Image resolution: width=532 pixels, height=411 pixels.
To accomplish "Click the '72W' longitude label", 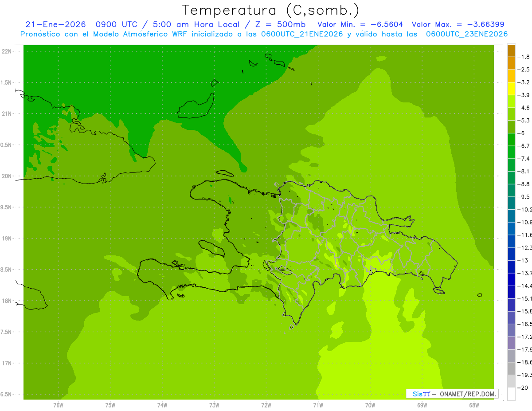I will click(x=266, y=405).
